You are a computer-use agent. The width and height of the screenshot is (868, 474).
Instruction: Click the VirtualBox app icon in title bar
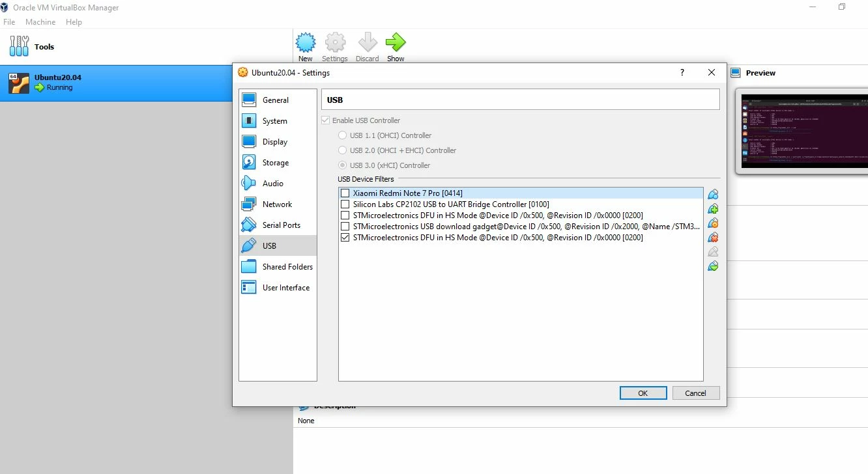[x=5, y=8]
